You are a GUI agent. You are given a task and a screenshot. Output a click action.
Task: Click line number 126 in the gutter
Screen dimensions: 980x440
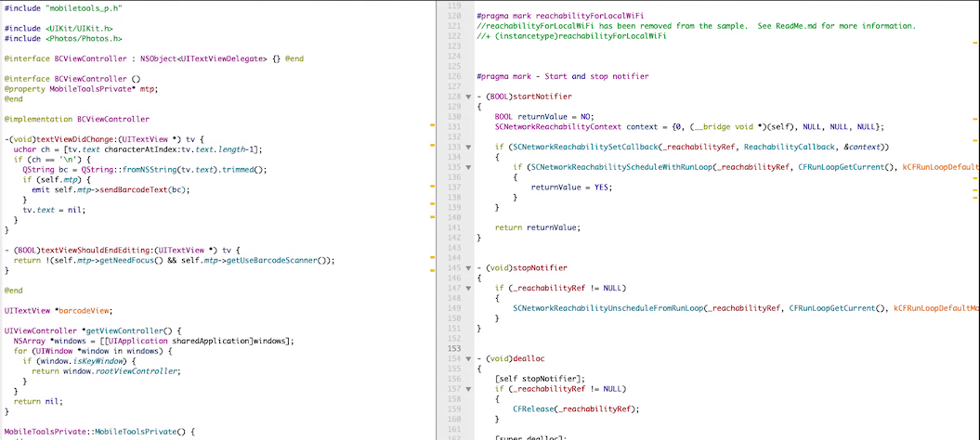coord(454,76)
